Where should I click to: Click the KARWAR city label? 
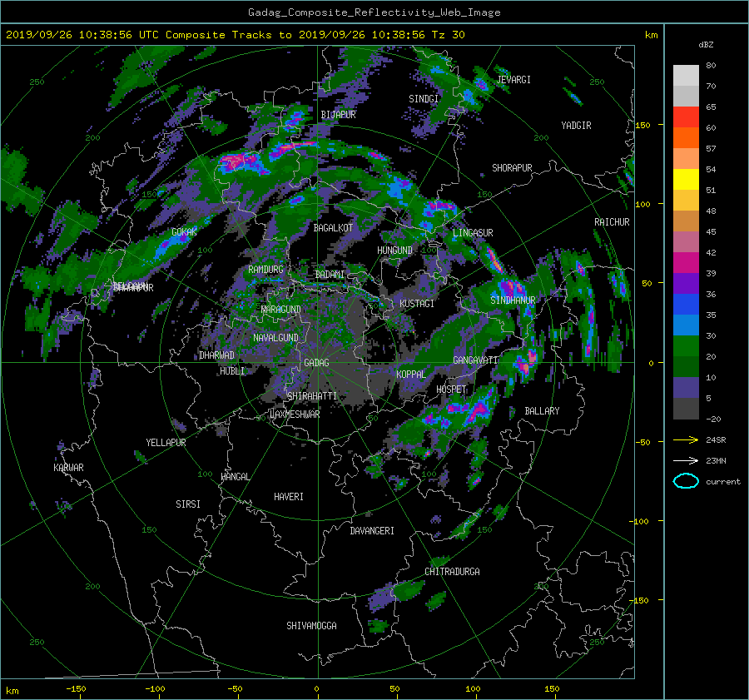68,468
